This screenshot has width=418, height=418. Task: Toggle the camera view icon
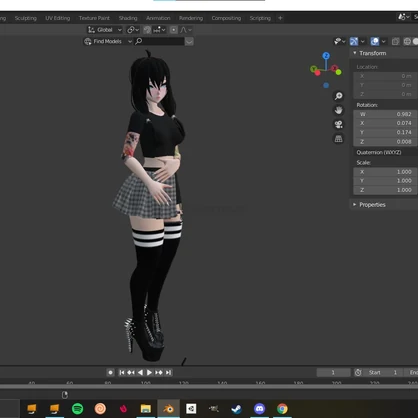tap(339, 124)
